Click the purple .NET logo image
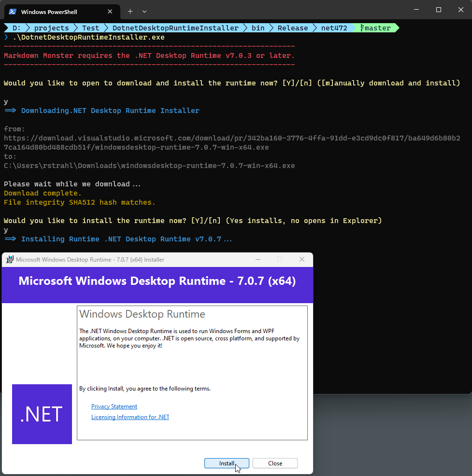The width and height of the screenshot is (472, 476). coord(42,414)
